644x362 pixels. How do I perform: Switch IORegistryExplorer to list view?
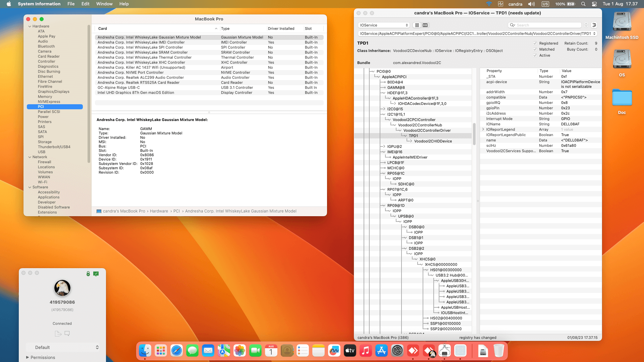[x=417, y=25]
